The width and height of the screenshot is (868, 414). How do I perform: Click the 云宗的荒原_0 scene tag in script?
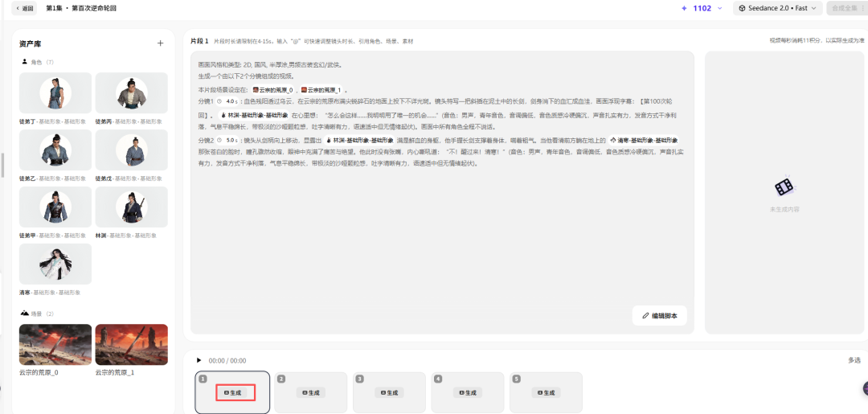[273, 90]
